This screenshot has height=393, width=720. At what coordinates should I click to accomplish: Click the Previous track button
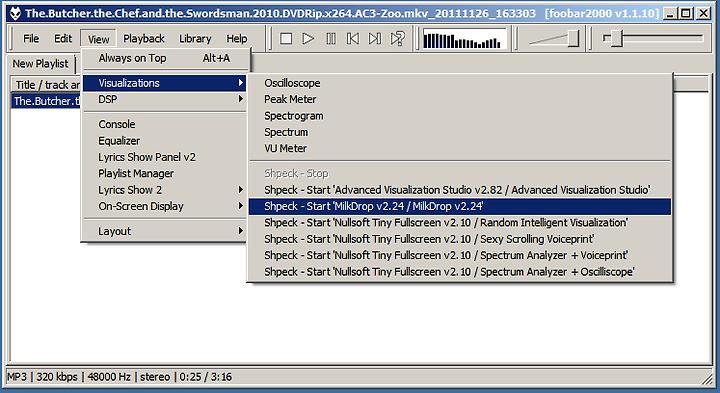[353, 39]
